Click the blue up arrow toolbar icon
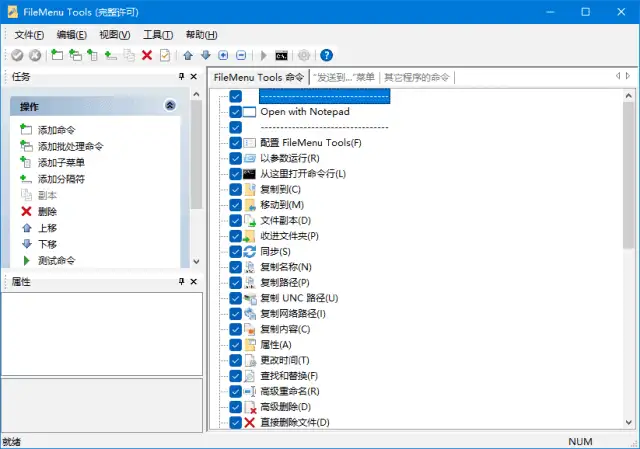The width and height of the screenshot is (640, 449). 188,55
